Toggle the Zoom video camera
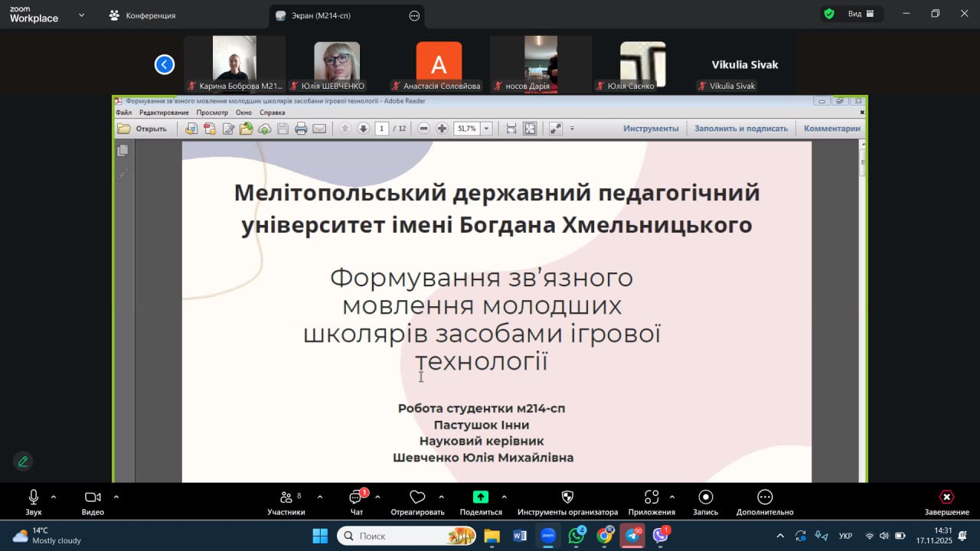The height and width of the screenshot is (551, 980). (93, 497)
